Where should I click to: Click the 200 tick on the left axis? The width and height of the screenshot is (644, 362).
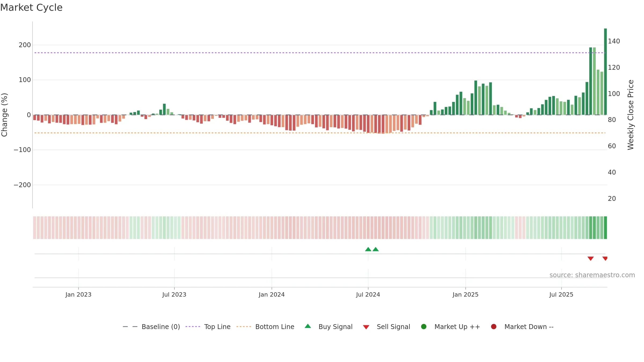pos(25,45)
